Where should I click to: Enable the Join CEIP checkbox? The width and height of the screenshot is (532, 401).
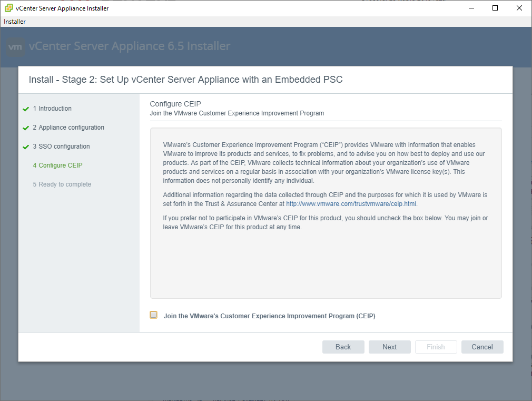[x=153, y=315]
